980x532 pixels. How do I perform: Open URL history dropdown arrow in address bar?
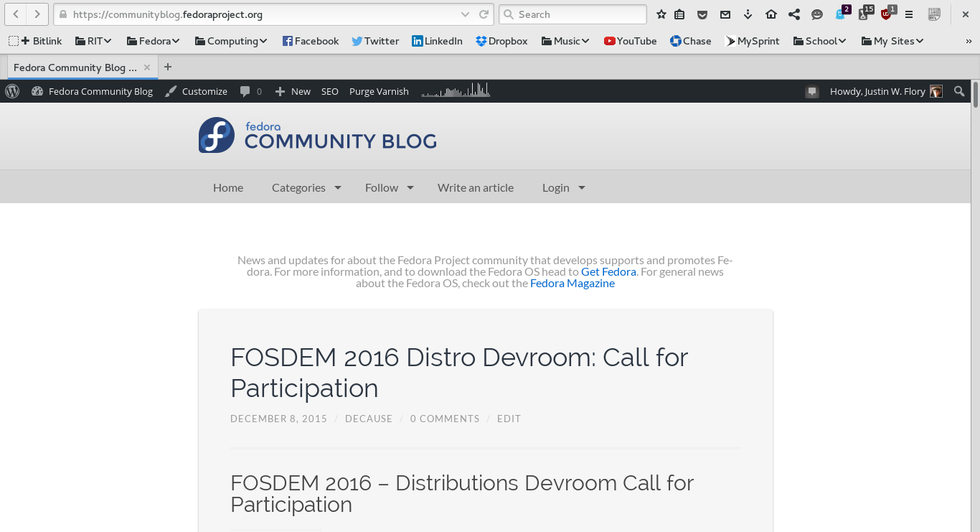(x=465, y=14)
